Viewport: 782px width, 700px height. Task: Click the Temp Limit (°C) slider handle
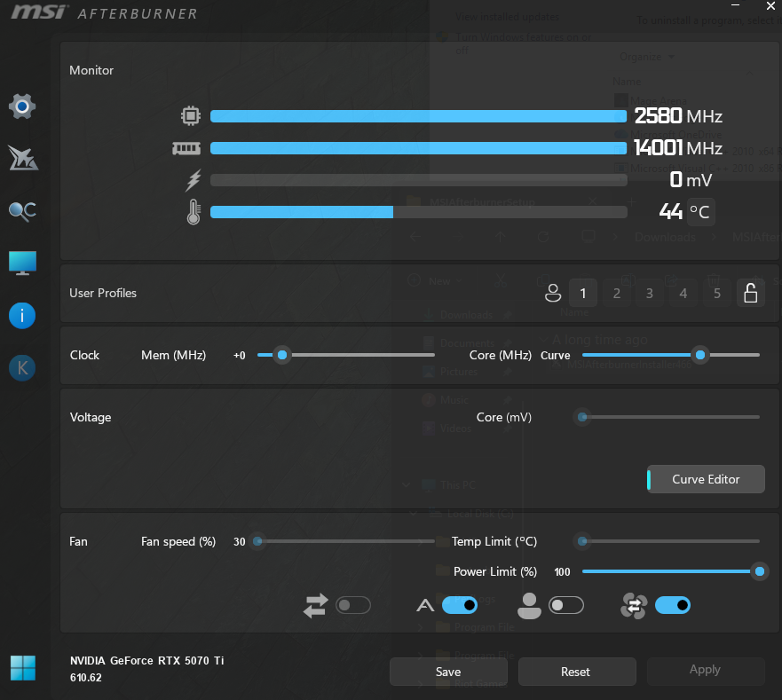[582, 541]
